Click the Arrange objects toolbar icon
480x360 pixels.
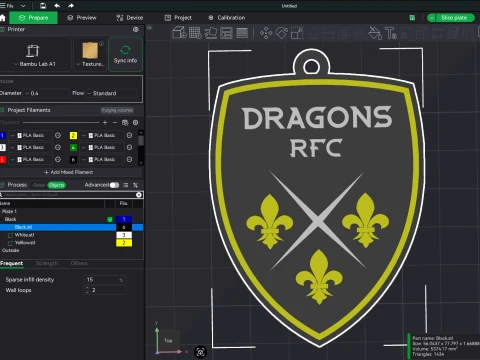coord(226,33)
